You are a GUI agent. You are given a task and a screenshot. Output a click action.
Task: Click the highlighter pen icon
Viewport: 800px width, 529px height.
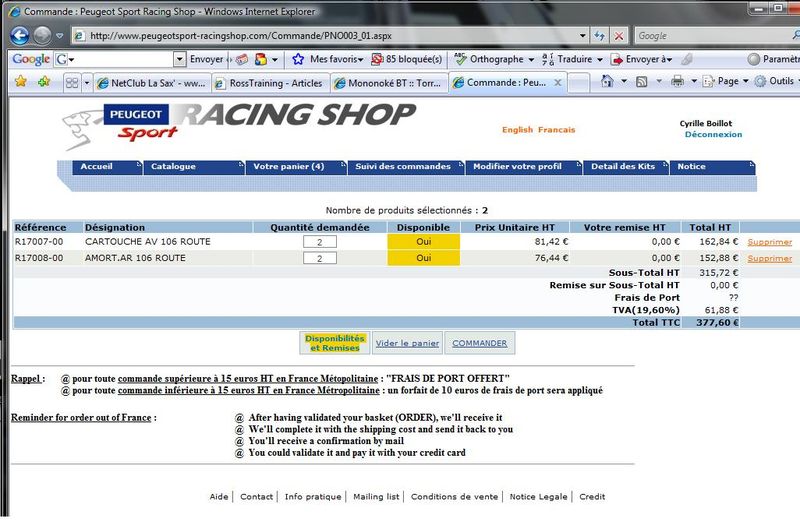pos(687,59)
